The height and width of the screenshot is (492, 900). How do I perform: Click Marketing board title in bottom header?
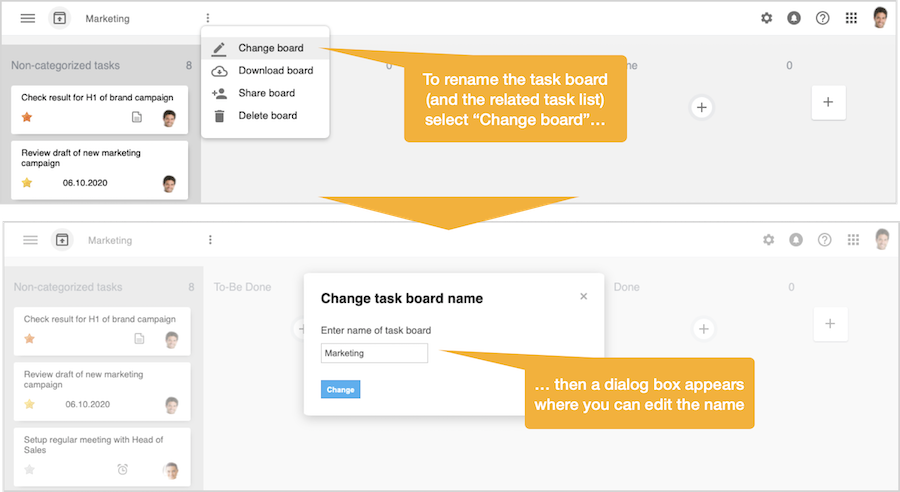pos(110,241)
